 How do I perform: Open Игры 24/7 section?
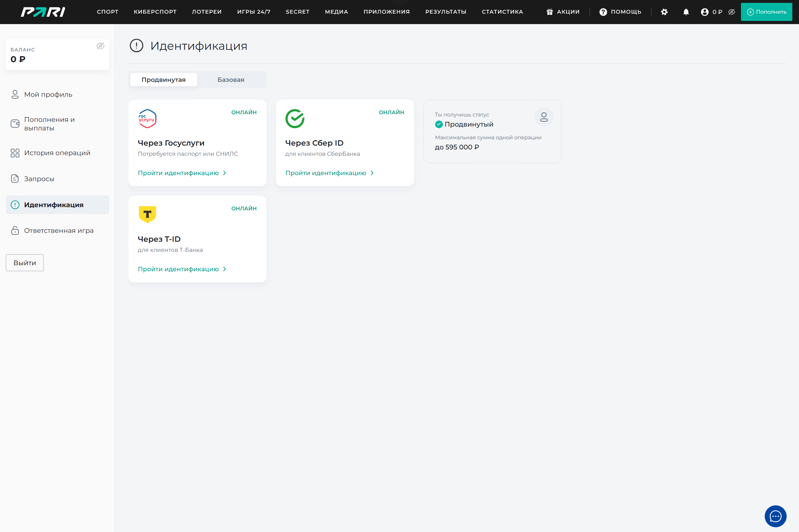(x=254, y=12)
